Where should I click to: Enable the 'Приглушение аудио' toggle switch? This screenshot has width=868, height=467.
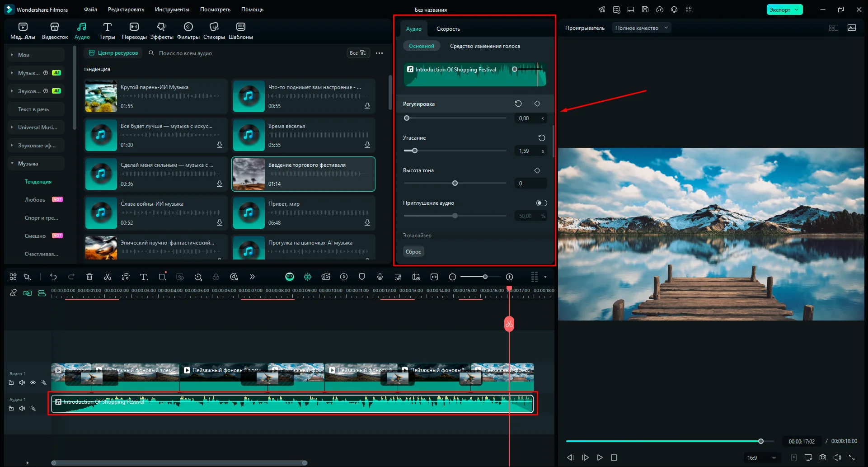coord(541,203)
